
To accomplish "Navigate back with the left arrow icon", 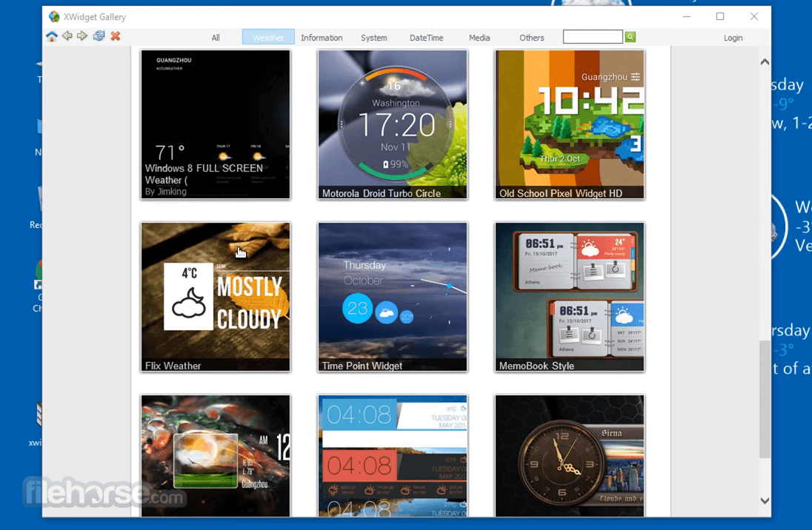I will point(67,36).
